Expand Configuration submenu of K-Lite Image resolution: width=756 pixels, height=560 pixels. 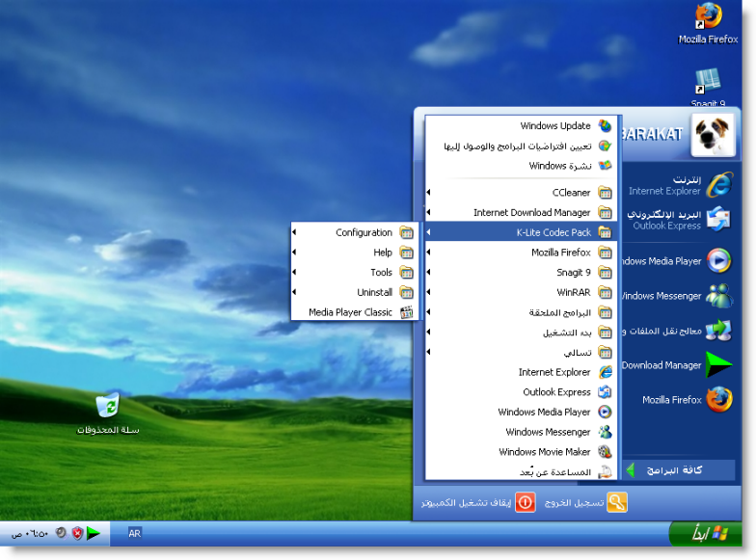point(355,232)
